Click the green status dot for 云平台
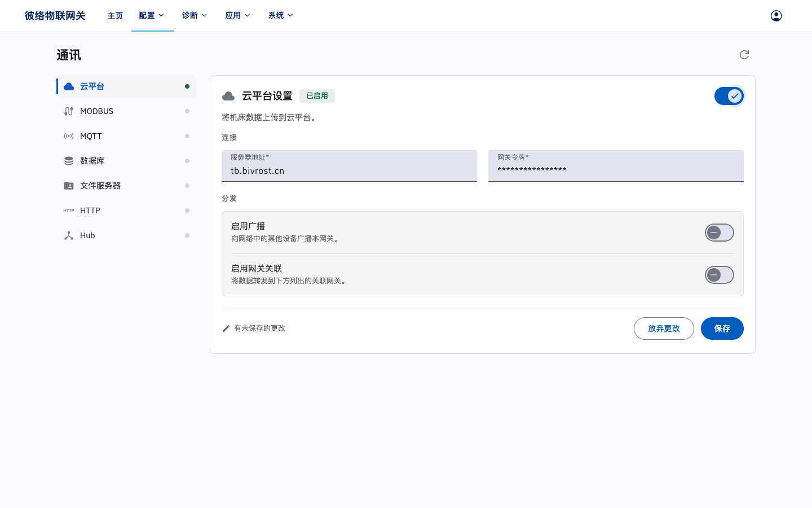812x508 pixels. click(187, 86)
